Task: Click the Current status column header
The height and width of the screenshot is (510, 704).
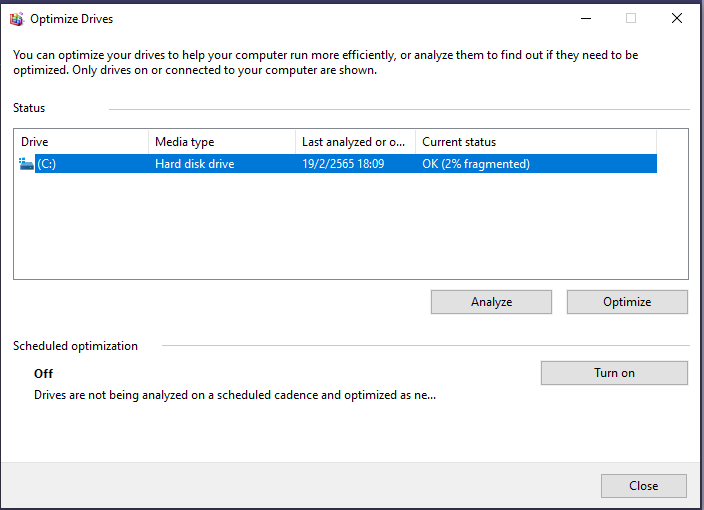Action: click(536, 142)
